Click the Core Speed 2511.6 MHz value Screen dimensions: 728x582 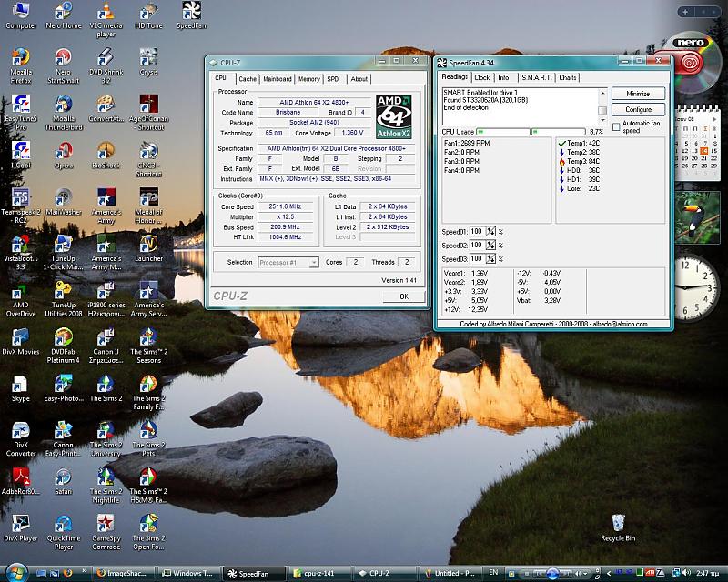tap(285, 206)
